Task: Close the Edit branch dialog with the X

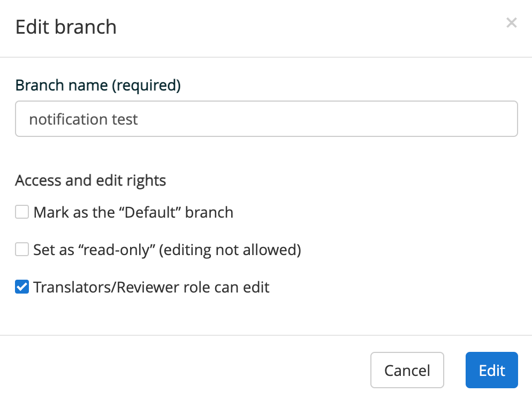Action: pos(511,22)
